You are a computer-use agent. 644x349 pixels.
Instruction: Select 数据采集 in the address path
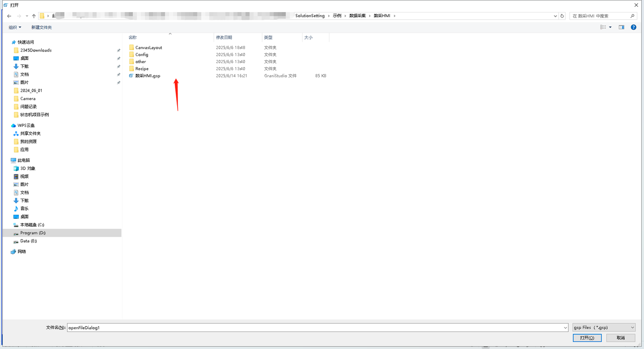(357, 16)
